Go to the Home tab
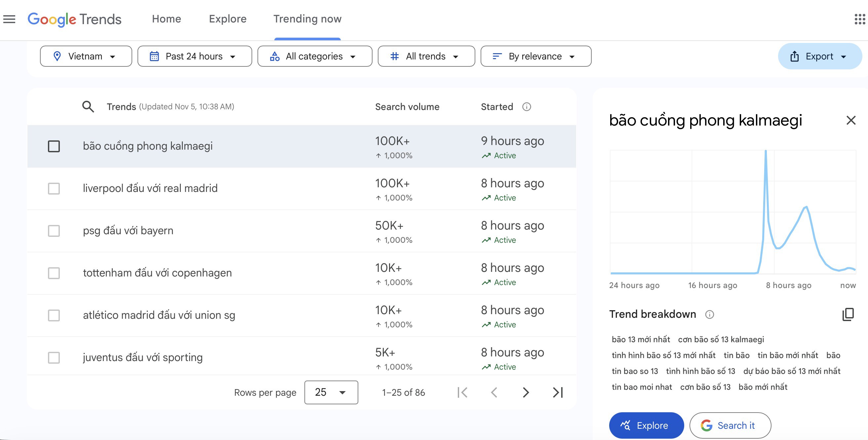The width and height of the screenshot is (868, 440). (x=166, y=19)
